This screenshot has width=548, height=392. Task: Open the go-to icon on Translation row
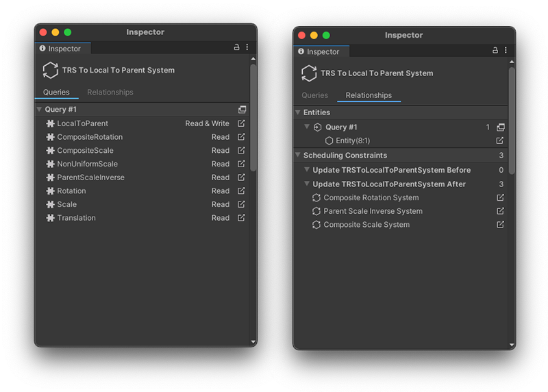pos(241,218)
